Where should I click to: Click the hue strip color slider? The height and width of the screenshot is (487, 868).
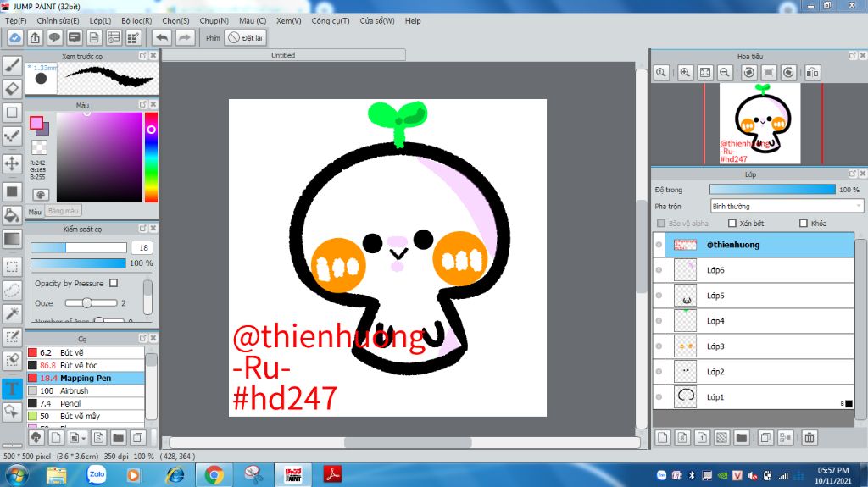151,158
